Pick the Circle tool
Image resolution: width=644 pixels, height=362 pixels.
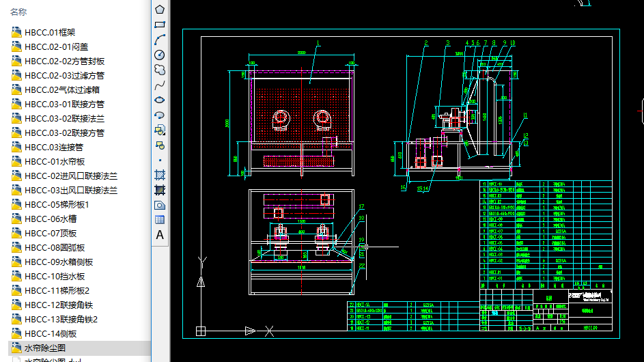click(x=160, y=55)
